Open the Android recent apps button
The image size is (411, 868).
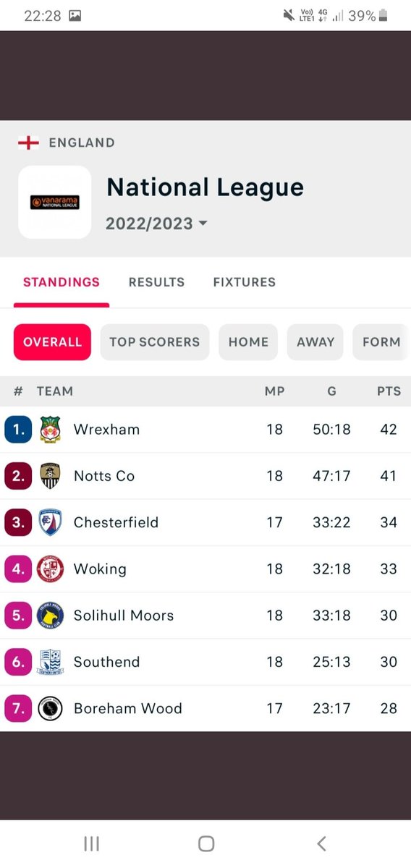91,843
